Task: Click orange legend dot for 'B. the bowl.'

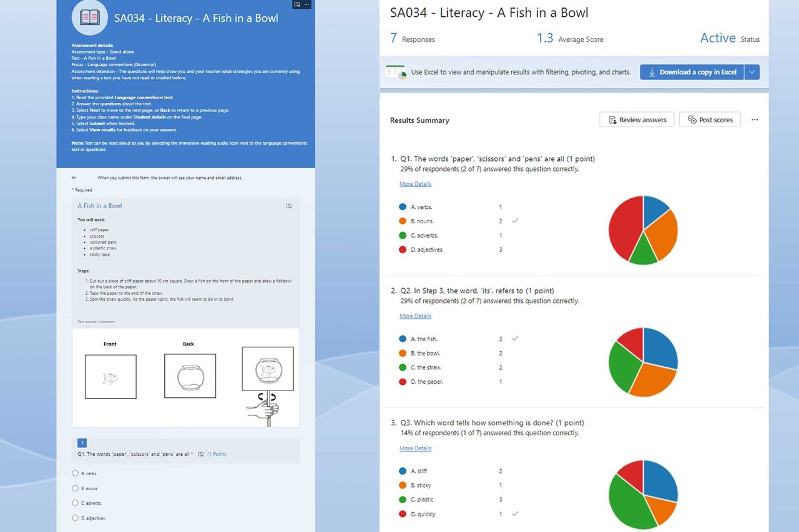Action: coord(403,353)
